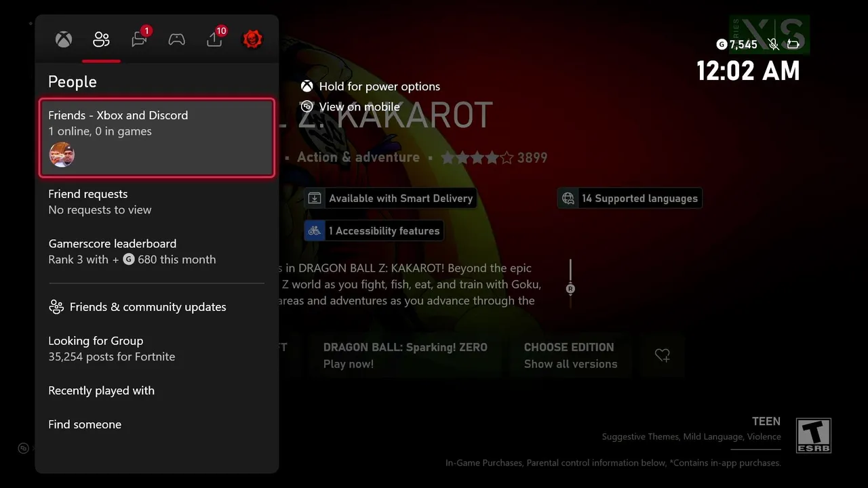
Task: Open CHOOSE EDITION Show all versions
Action: pos(570,355)
